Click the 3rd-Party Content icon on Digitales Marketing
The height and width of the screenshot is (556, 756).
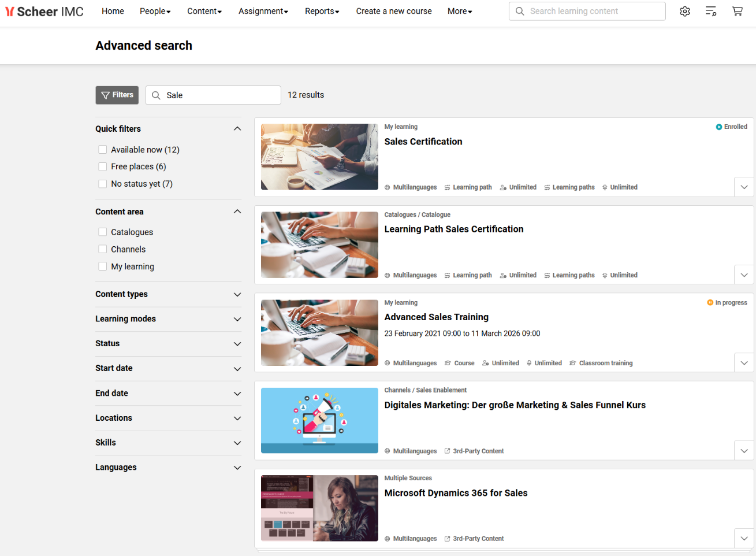pyautogui.click(x=447, y=451)
